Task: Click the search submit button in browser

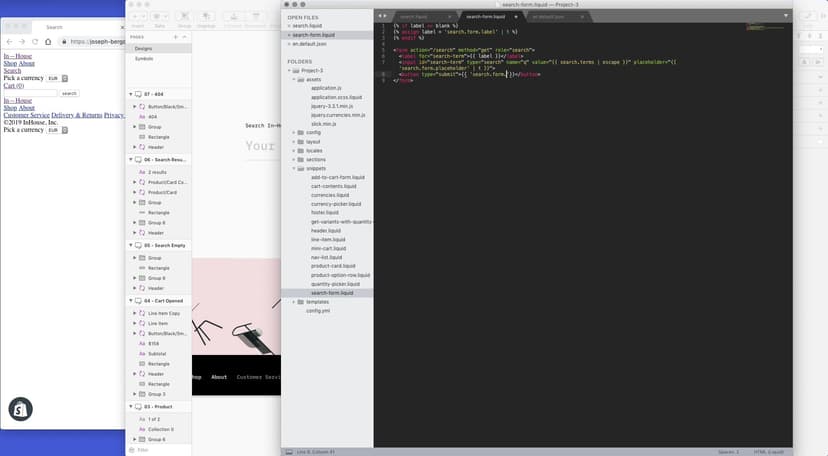Action: click(69, 93)
